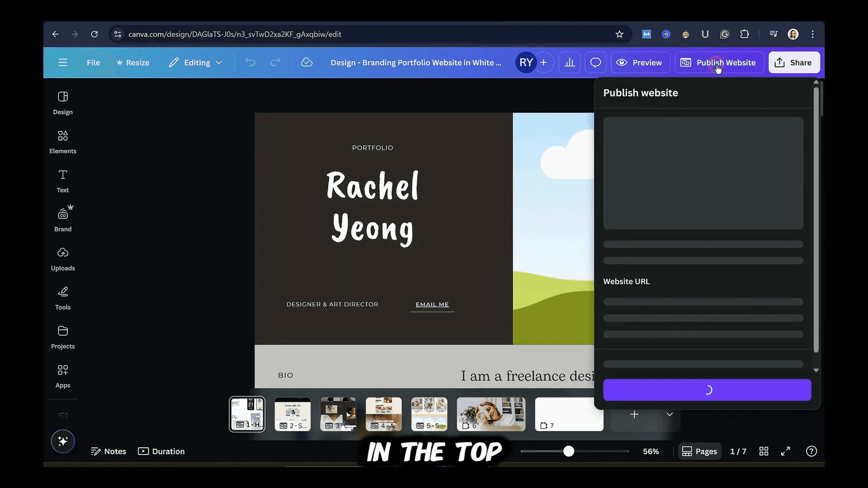
Task: Check cloud save status icon
Action: tap(307, 62)
